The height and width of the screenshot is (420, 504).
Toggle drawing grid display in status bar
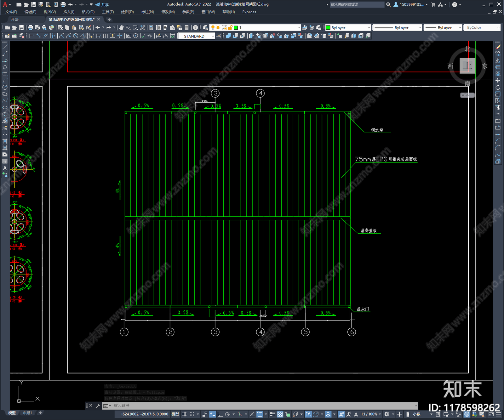184,414
